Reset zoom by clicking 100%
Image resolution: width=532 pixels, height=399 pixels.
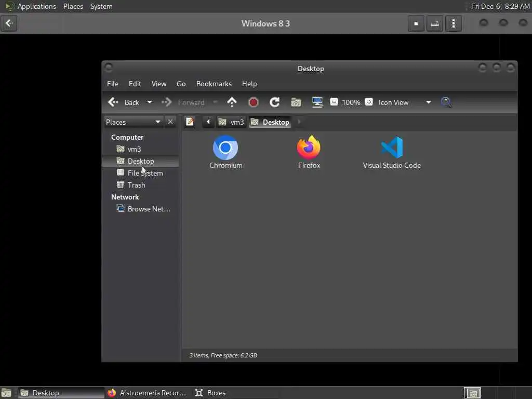(x=351, y=102)
